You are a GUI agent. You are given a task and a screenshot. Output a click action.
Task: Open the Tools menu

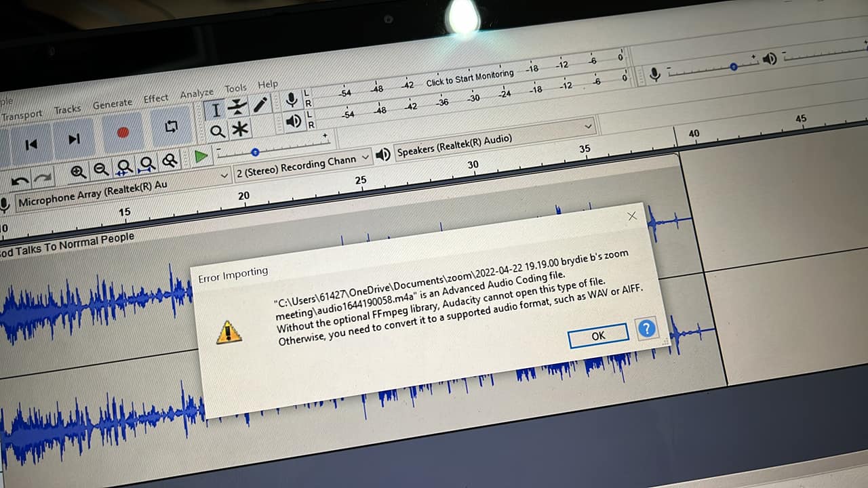(x=235, y=88)
